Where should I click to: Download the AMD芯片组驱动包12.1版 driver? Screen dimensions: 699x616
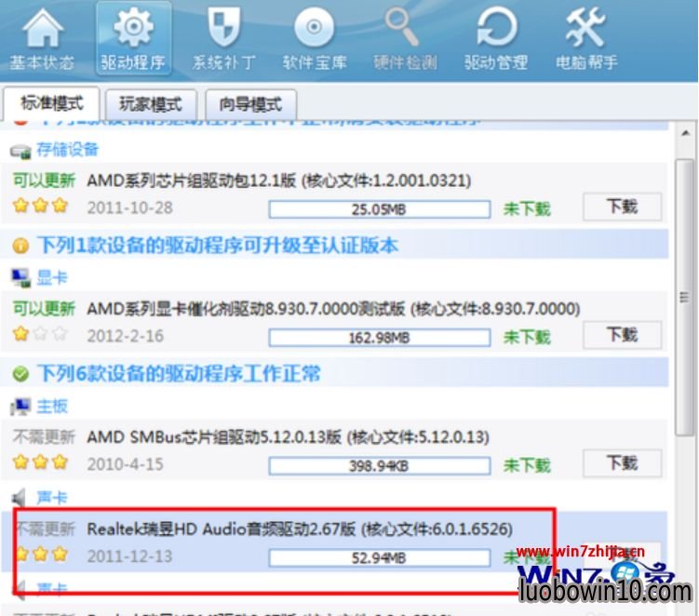point(622,207)
